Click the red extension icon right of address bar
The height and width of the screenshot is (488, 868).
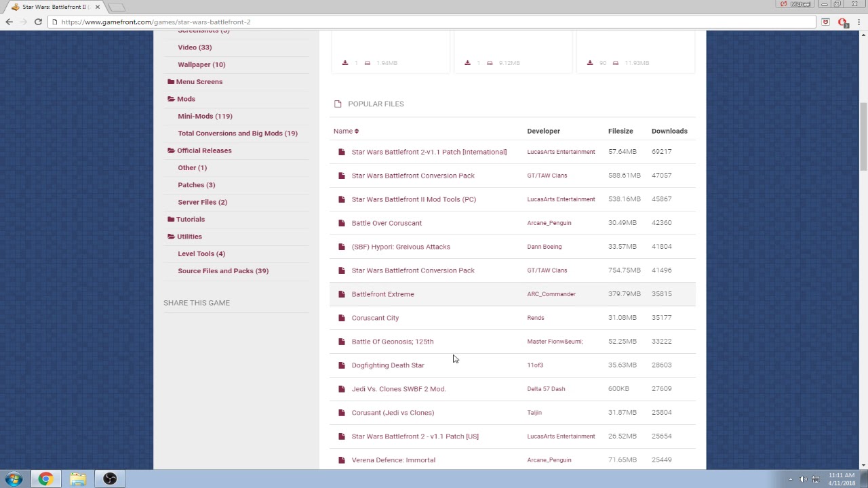(843, 22)
